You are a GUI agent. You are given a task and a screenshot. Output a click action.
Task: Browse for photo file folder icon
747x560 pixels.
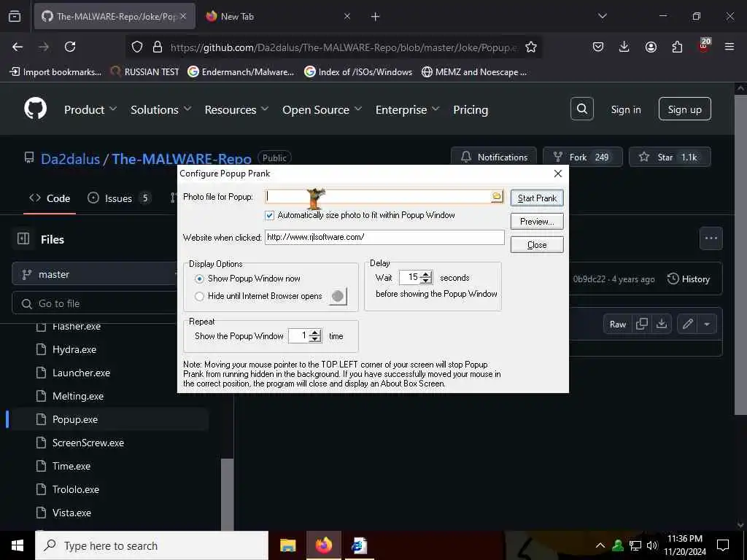[496, 196]
